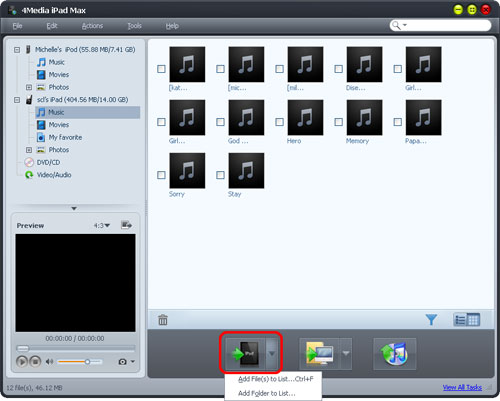The image size is (500, 401).
Task: Take a snapshot with camera icon
Action: 122,362
